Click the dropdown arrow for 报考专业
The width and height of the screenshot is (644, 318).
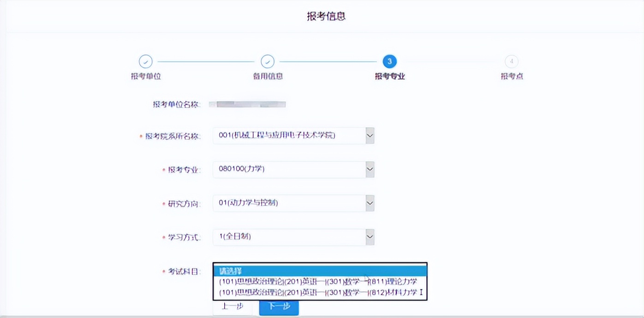[369, 169]
